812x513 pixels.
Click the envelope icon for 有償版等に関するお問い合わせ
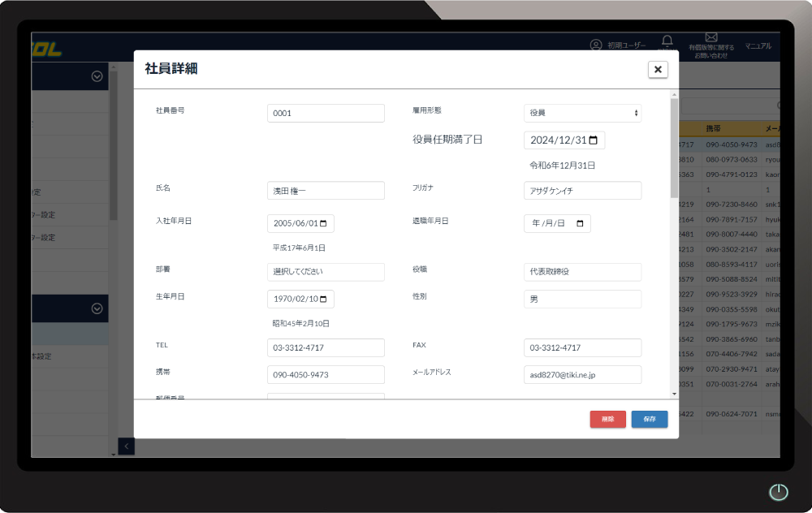click(711, 37)
